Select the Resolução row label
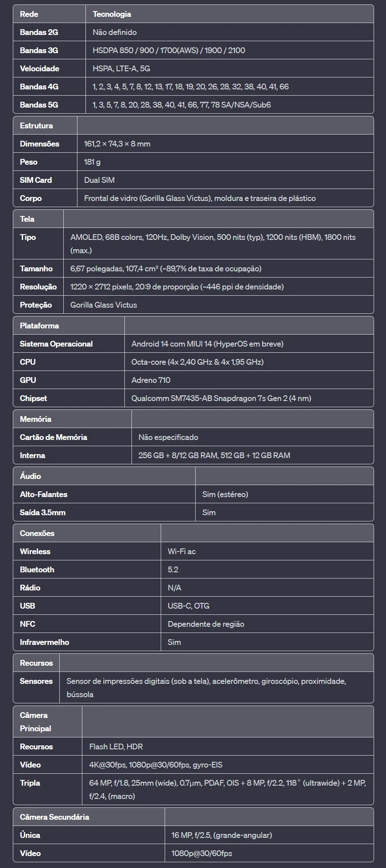This screenshot has height=868, width=386. [x=38, y=287]
